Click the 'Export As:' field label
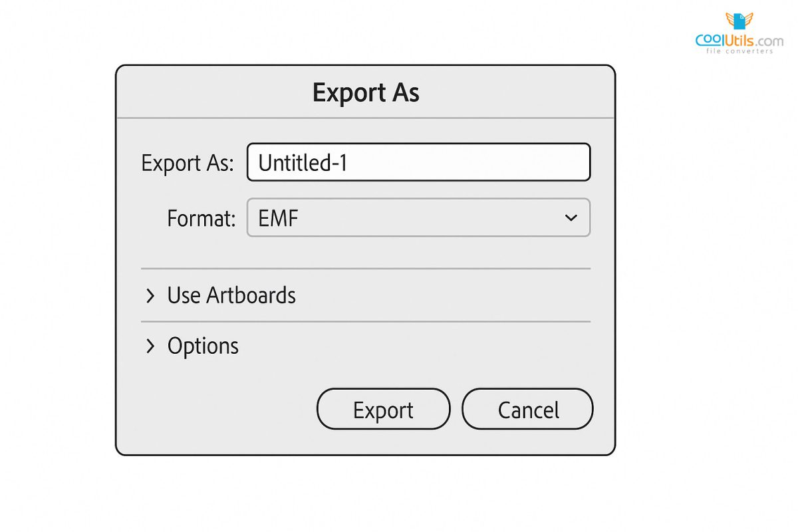Image resolution: width=798 pixels, height=532 pixels. pos(188,163)
